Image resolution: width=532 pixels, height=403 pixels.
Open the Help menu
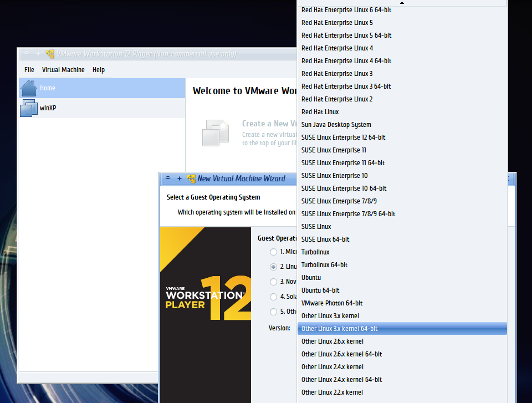pos(99,70)
